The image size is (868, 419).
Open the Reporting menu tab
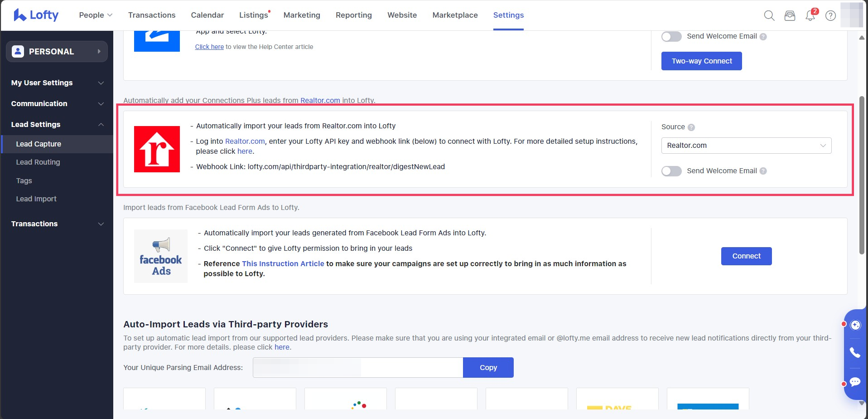[x=353, y=15]
